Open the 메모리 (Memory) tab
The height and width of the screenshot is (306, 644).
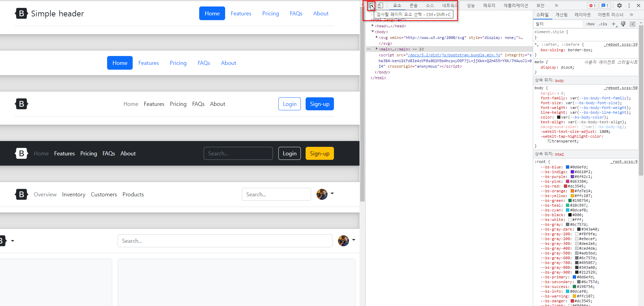coord(489,5)
